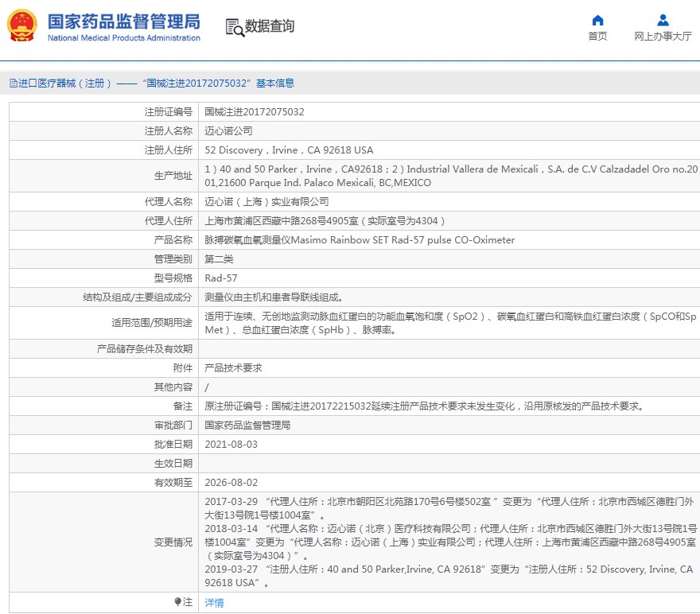
Task: Click the 数据查询 title text
Action: point(270,26)
